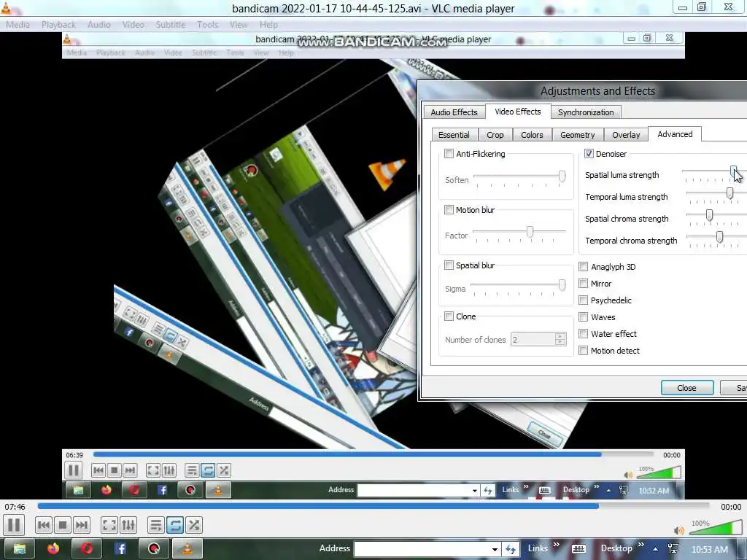Image resolution: width=747 pixels, height=560 pixels.
Task: Toggle random playback in the outer VLC control bar
Action: tap(194, 525)
